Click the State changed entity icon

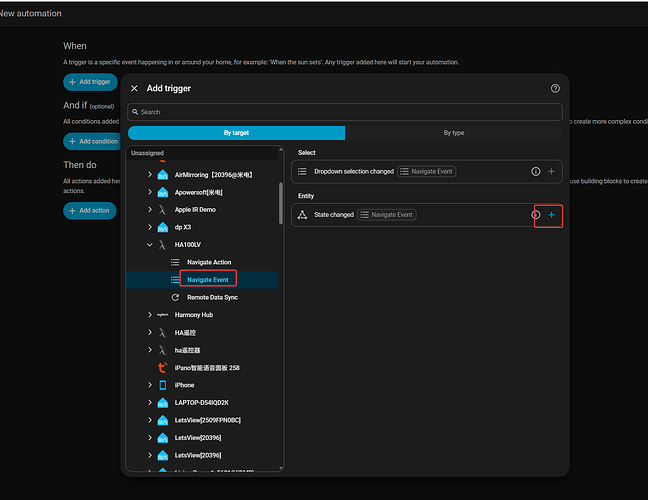[x=303, y=214]
